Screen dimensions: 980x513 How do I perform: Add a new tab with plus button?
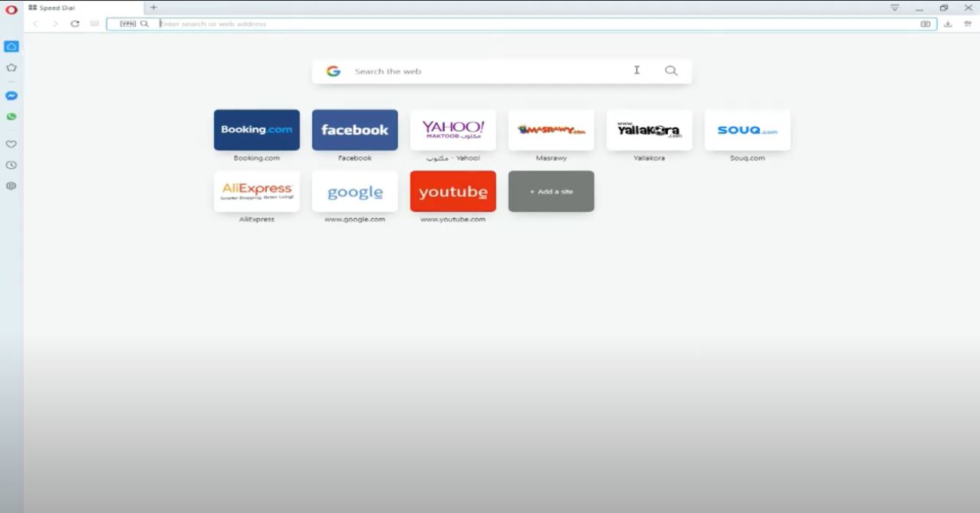click(154, 8)
